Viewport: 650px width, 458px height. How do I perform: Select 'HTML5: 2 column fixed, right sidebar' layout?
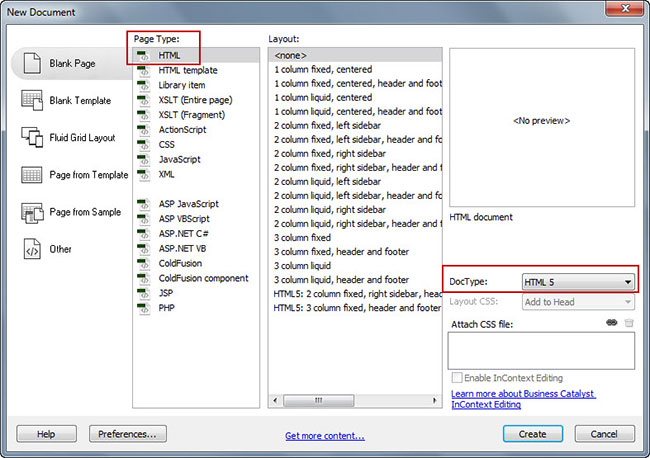(x=355, y=294)
